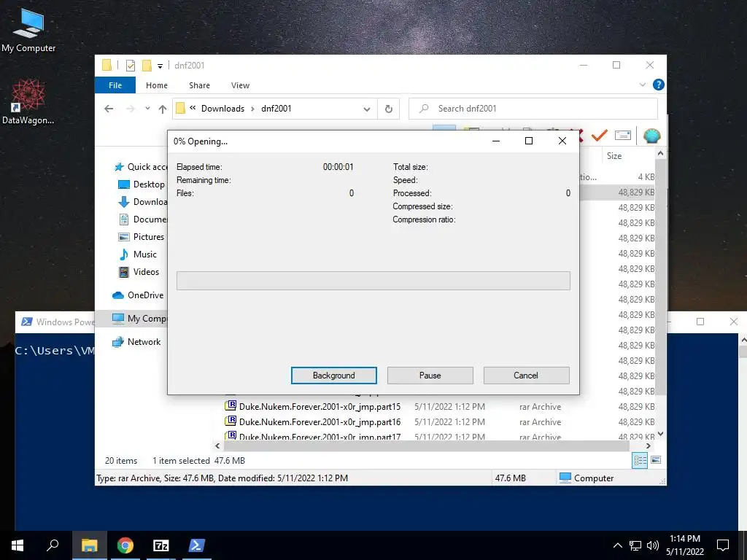Send the extraction to Background
The width and height of the screenshot is (747, 560).
333,376
